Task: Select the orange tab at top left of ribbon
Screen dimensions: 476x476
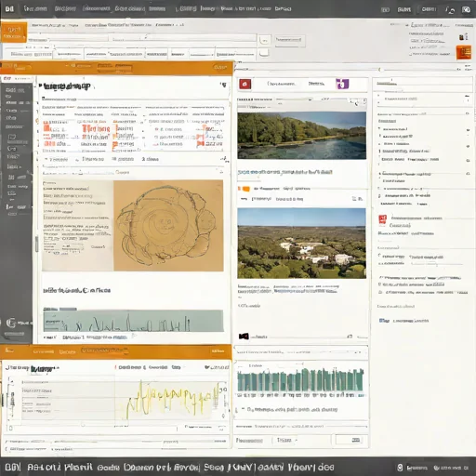Action: pyautogui.click(x=14, y=33)
